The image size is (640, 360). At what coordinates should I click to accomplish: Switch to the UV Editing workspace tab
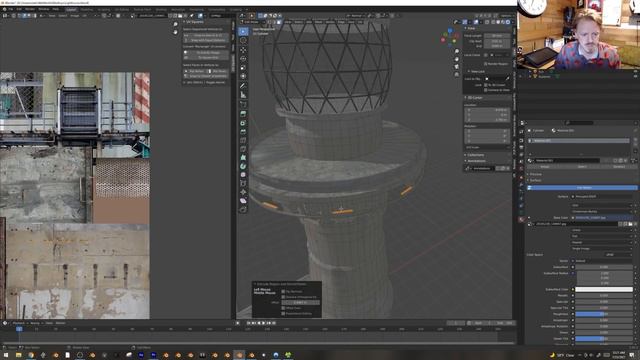[x=122, y=9]
